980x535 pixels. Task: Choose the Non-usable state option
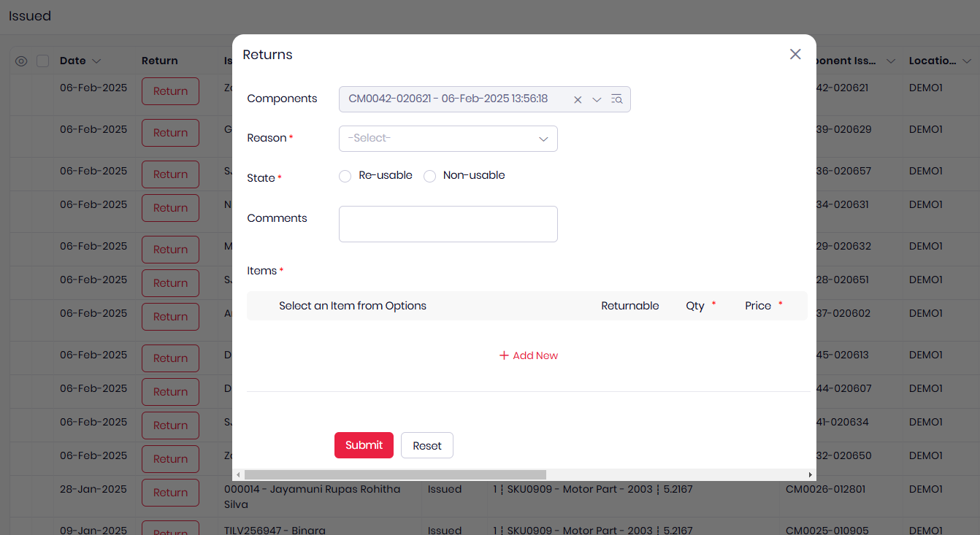(430, 176)
